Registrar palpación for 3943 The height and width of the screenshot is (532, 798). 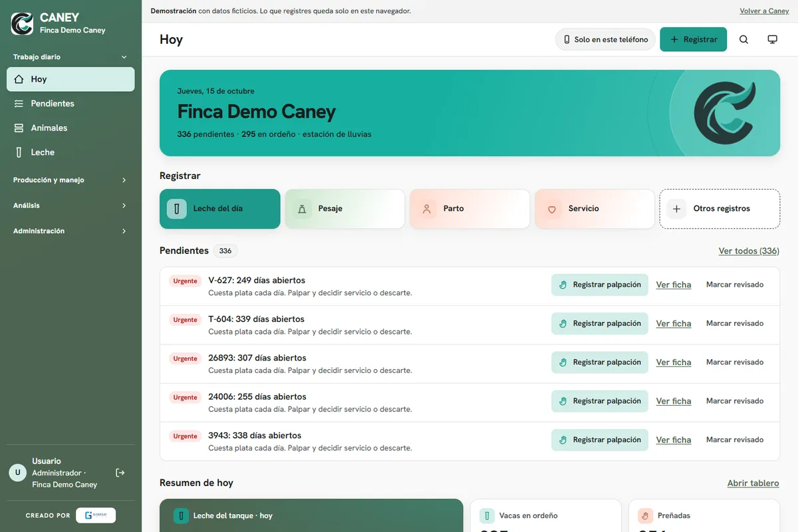click(x=600, y=440)
